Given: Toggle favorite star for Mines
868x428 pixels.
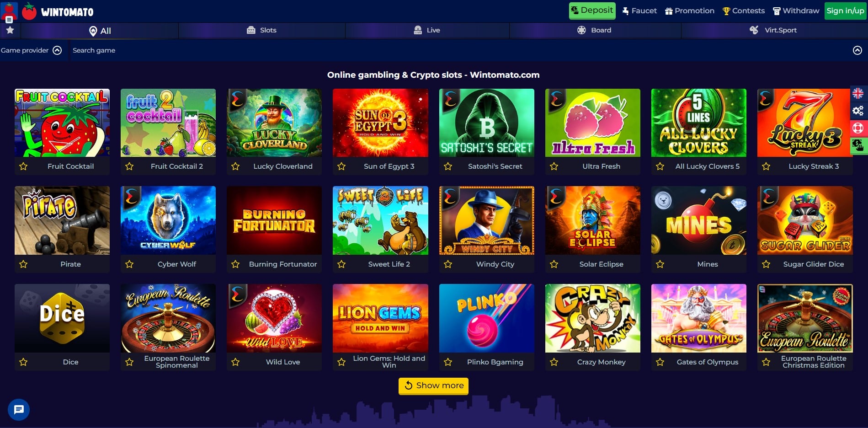Looking at the screenshot, I should (660, 264).
